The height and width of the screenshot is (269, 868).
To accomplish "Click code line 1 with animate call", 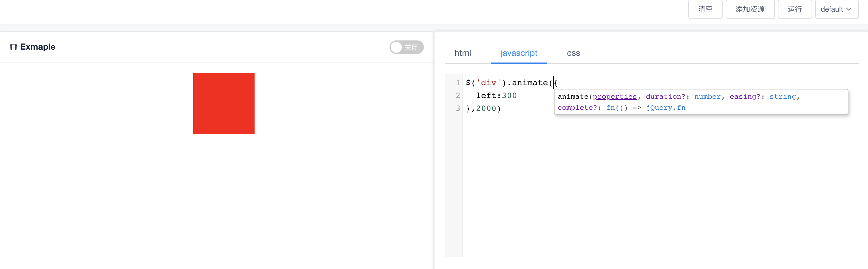I will click(x=512, y=82).
